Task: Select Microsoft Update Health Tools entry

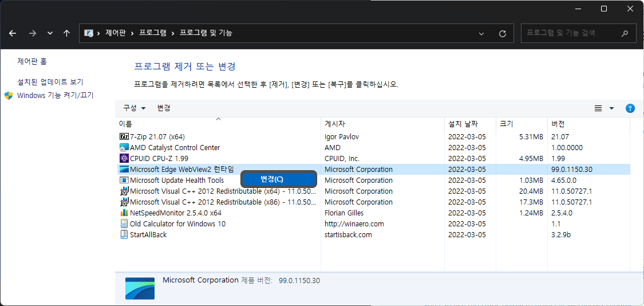Action: pos(177,180)
